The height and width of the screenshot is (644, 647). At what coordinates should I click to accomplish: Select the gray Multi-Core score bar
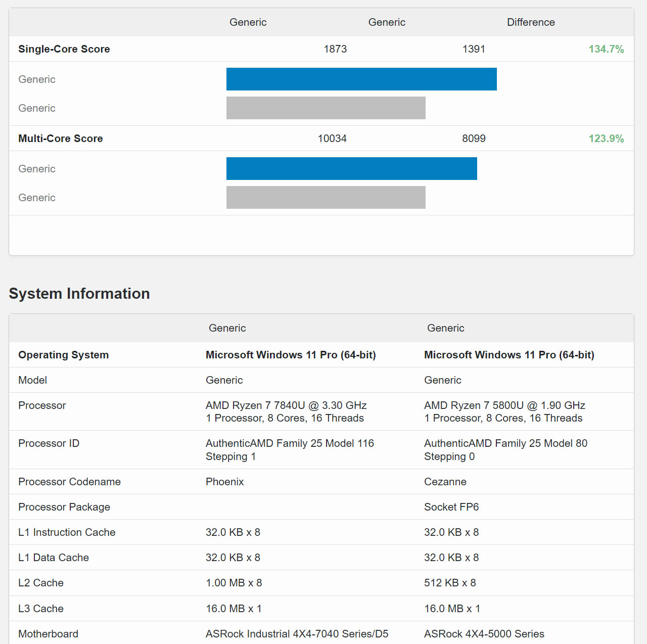tap(326, 198)
